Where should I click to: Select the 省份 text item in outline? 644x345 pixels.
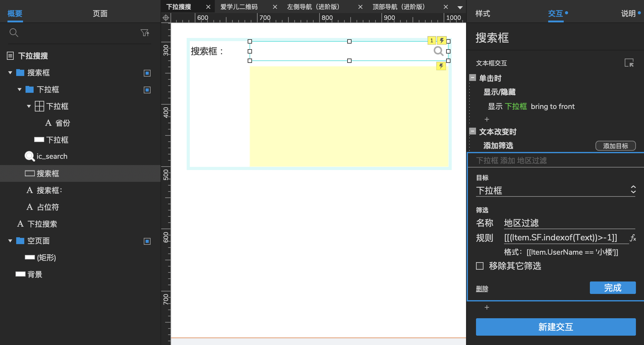[x=63, y=123]
